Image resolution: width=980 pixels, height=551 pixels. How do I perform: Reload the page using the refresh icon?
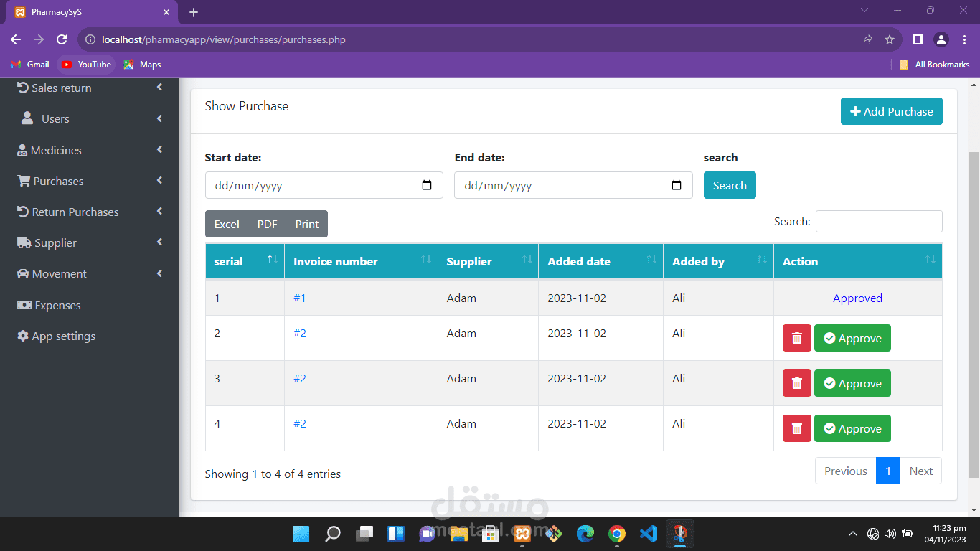(62, 39)
